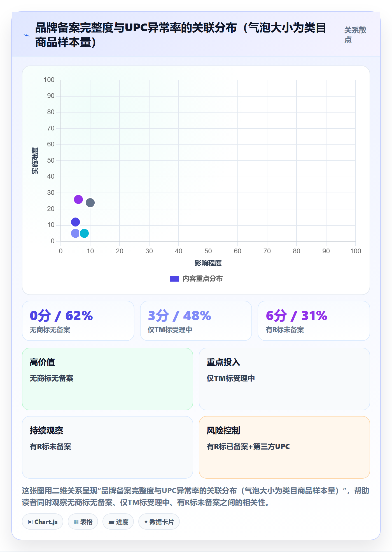This screenshot has width=392, height=552.
Task: Open the 6分 / 31% stat card
Action: [x=314, y=321]
